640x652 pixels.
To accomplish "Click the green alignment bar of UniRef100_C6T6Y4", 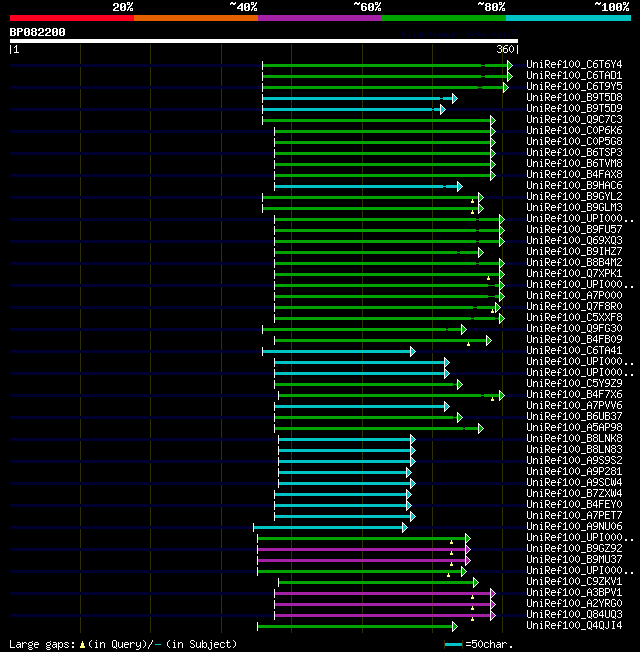I will [387, 65].
